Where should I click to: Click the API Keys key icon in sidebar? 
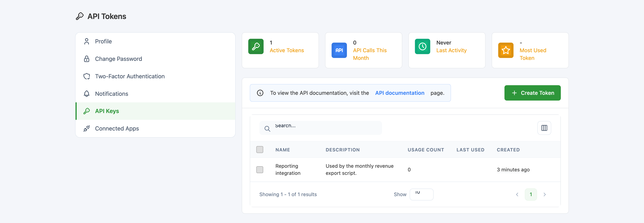[x=86, y=111]
